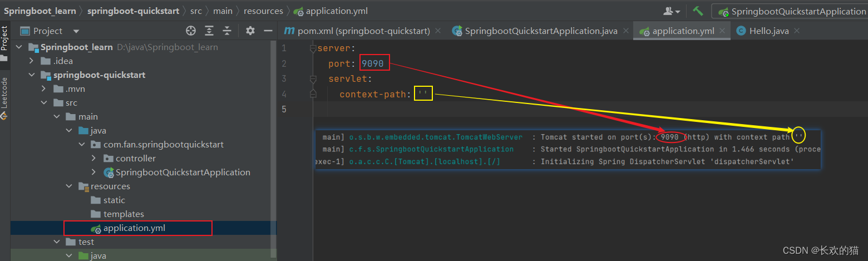Click the fold marker beside 'servlet:' line
Viewport: 868px width, 261px height.
pos(313,78)
